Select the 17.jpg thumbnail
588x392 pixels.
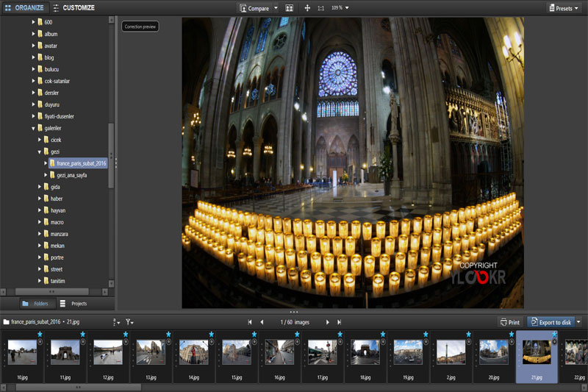coord(322,352)
